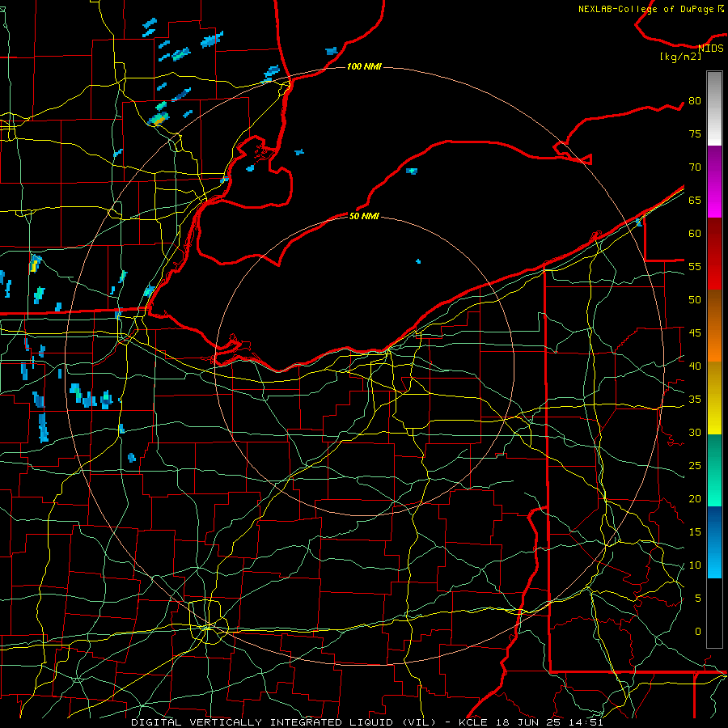Select the black bottom segment of the color bar
This screenshot has height=728, width=728.
(x=714, y=613)
